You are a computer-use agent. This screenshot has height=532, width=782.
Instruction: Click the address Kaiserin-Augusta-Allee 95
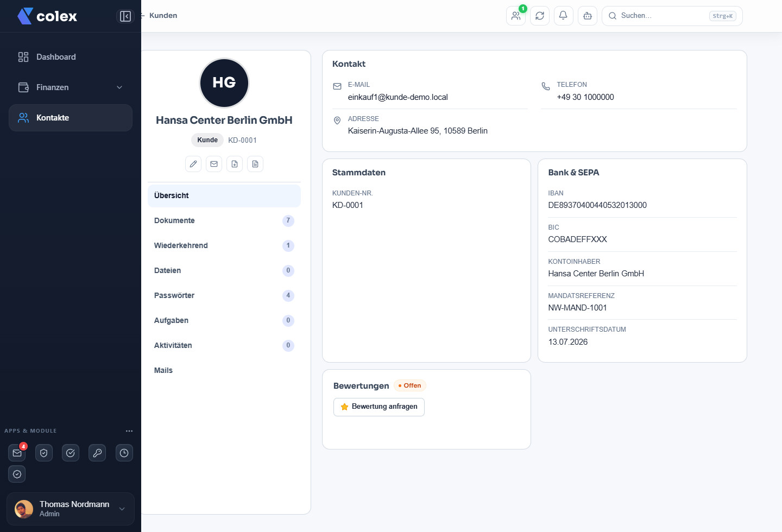tap(418, 131)
